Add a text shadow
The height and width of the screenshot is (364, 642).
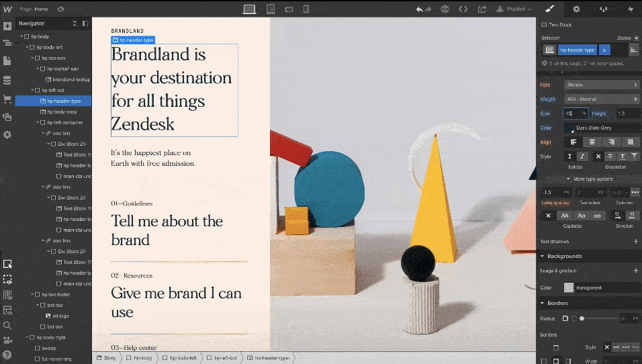tap(636, 242)
